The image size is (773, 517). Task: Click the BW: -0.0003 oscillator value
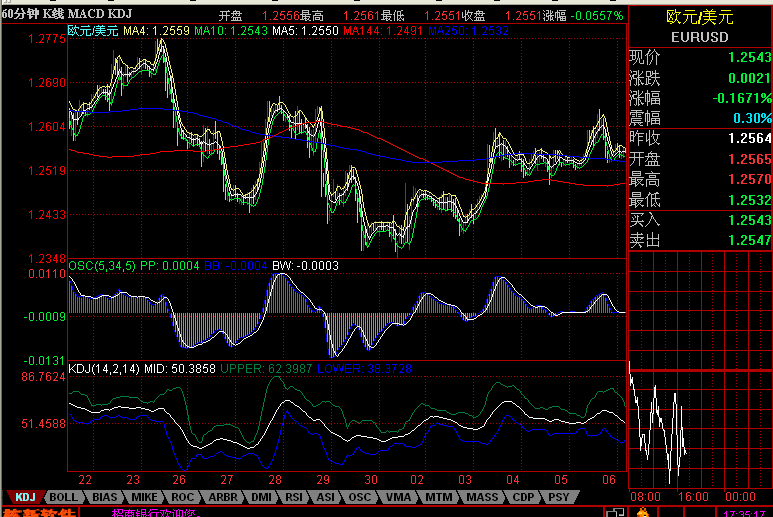(x=305, y=266)
